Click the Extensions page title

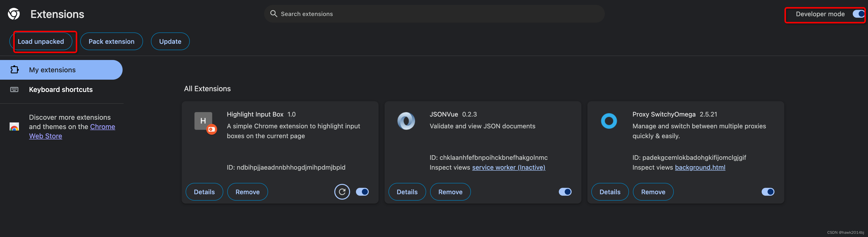click(x=57, y=14)
